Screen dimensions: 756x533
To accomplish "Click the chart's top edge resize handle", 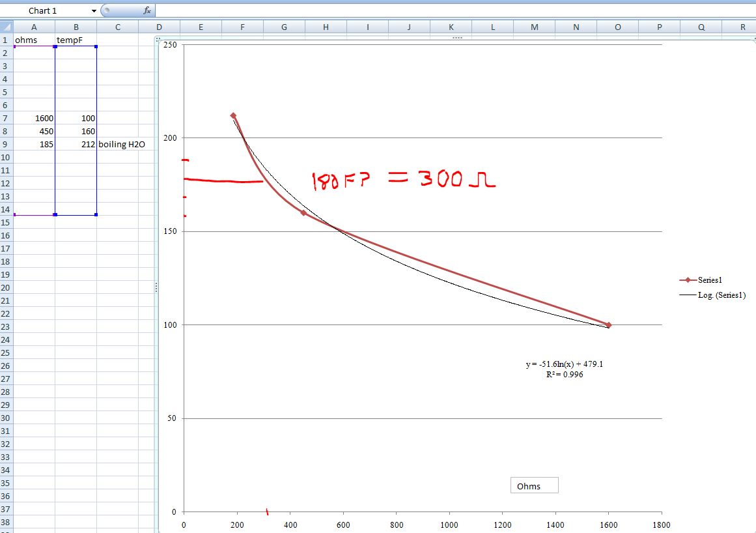I will point(456,38).
